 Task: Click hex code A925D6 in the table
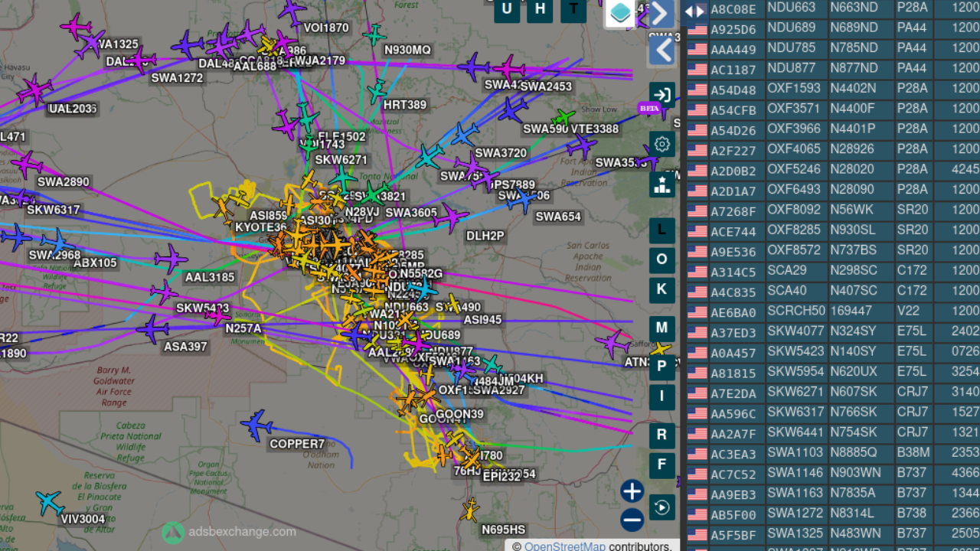[x=733, y=30]
